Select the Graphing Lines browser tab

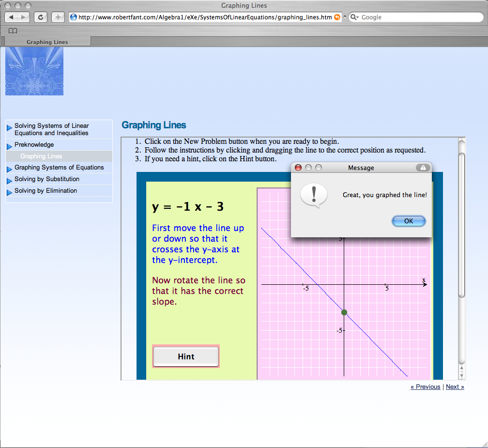(x=47, y=42)
